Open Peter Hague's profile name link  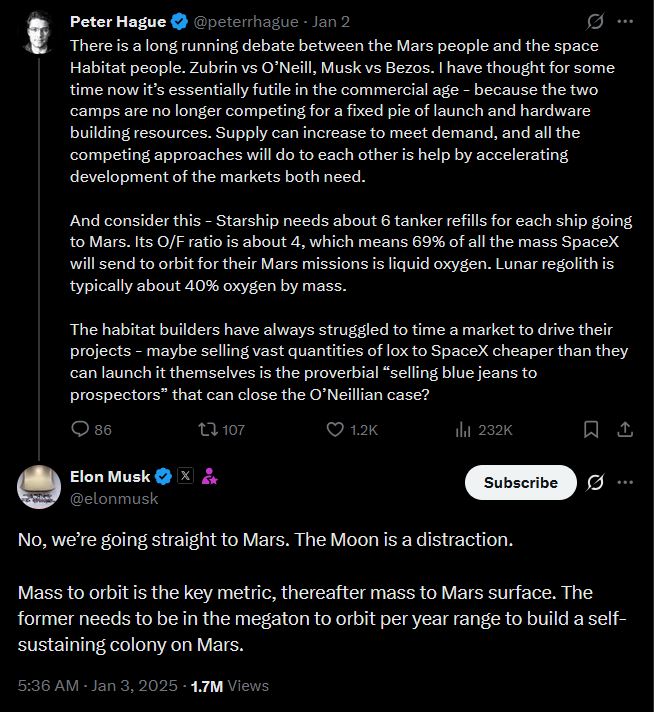tap(118, 20)
